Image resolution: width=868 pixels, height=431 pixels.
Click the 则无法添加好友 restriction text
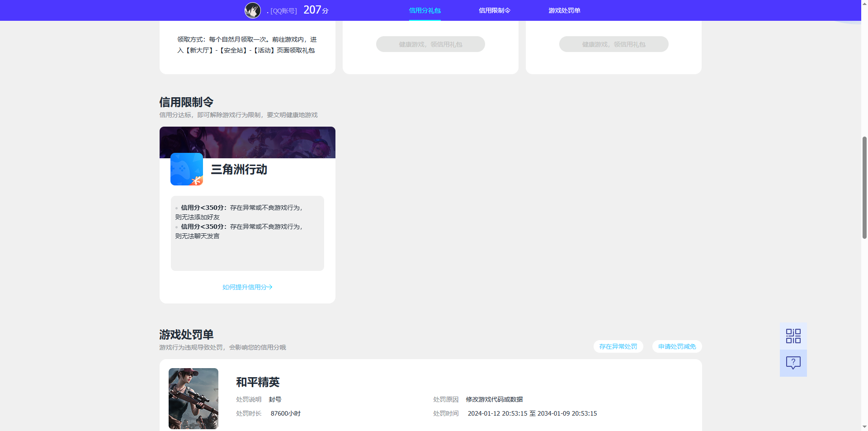point(198,217)
